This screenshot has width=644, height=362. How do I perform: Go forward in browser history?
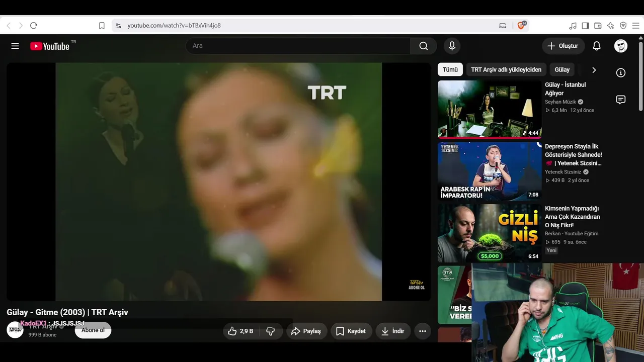21,26
